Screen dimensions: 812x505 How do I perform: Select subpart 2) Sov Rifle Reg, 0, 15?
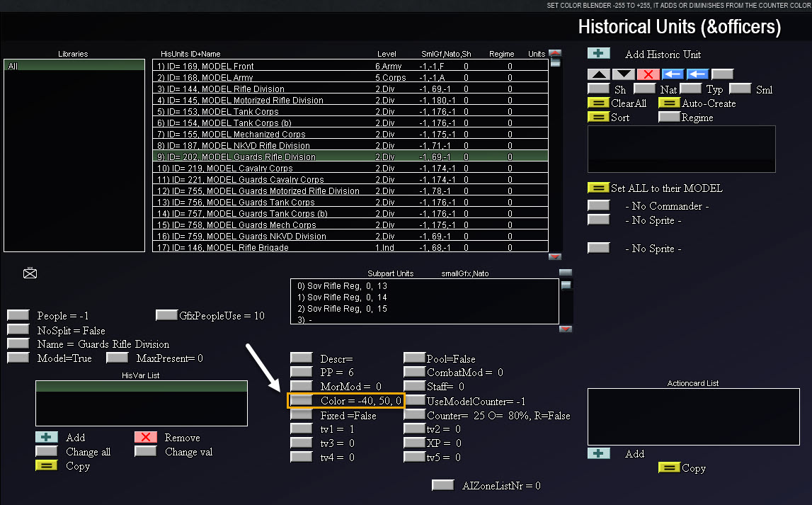coord(425,309)
